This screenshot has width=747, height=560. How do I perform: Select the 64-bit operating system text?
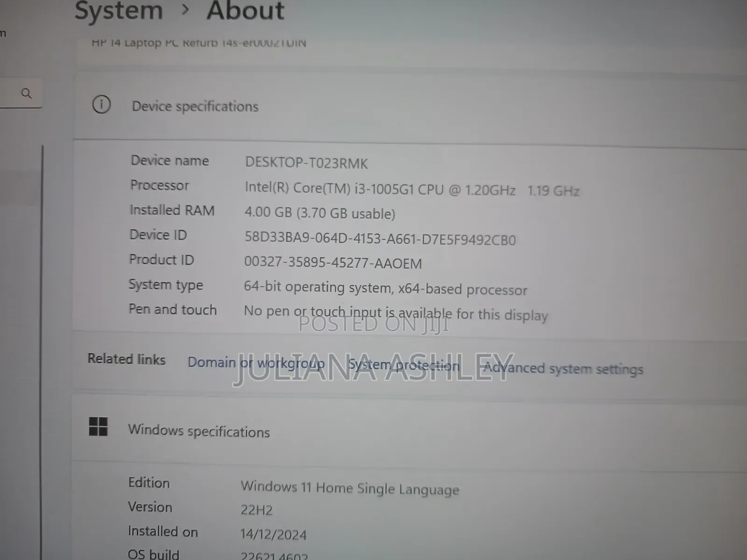coord(385,288)
